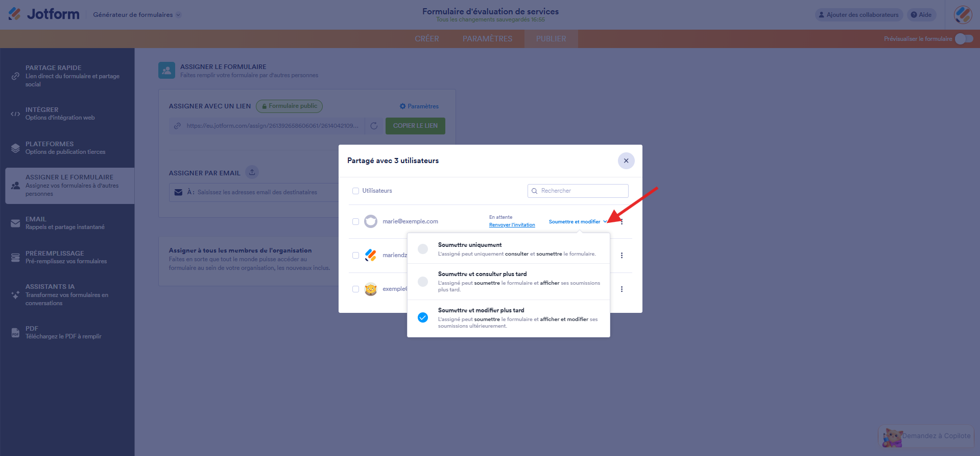The image size is (980, 456).
Task: Click the Jotform avatar of mariendz
Action: pyautogui.click(x=371, y=255)
